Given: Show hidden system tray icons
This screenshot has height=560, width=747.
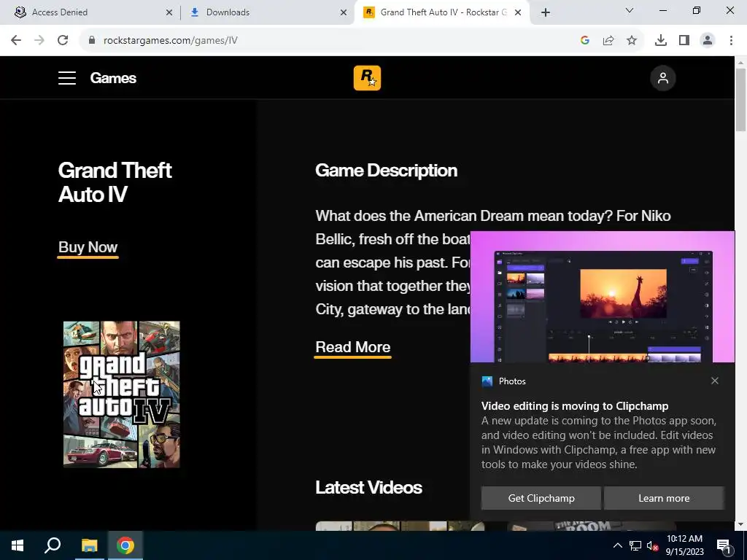Looking at the screenshot, I should click(617, 545).
